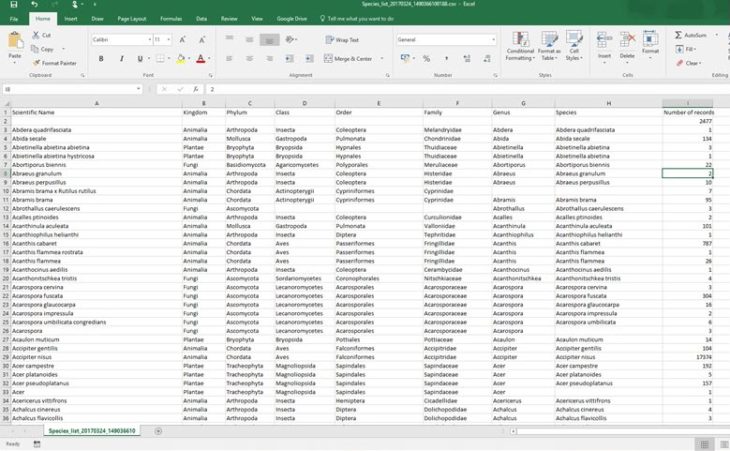Image resolution: width=730 pixels, height=451 pixels.
Task: Click the Insert cells icon
Action: pos(604,41)
